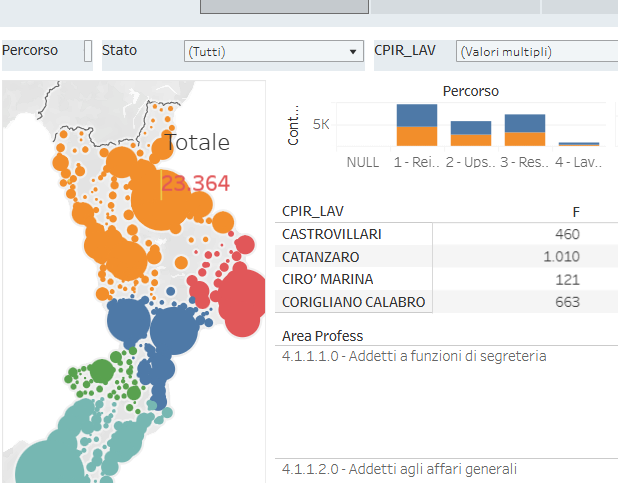This screenshot has width=618, height=483.
Task: Click the CPIR_LAV table header
Action: pos(313,211)
